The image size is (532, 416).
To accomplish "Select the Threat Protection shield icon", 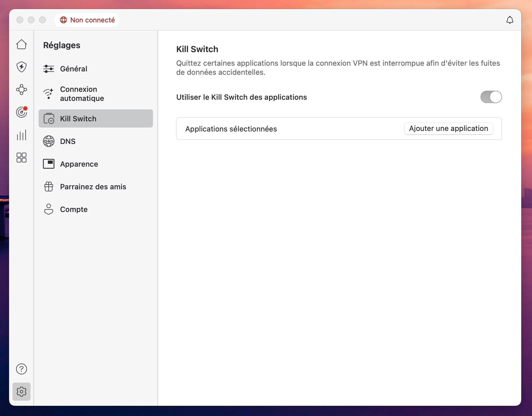I will 22,67.
